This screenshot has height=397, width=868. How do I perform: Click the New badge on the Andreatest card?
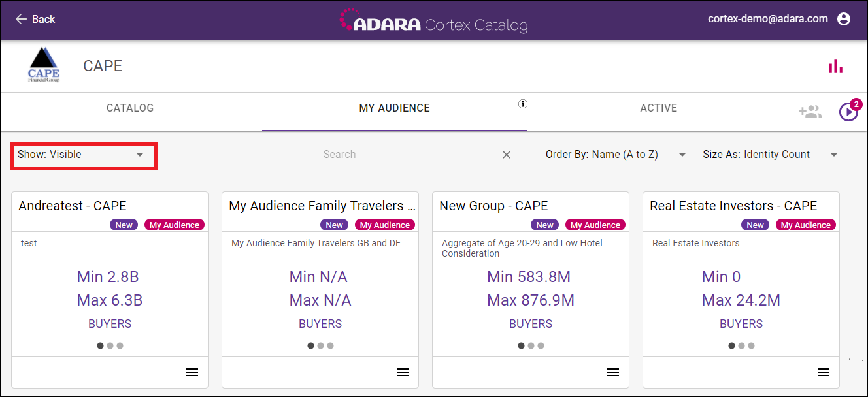click(124, 225)
